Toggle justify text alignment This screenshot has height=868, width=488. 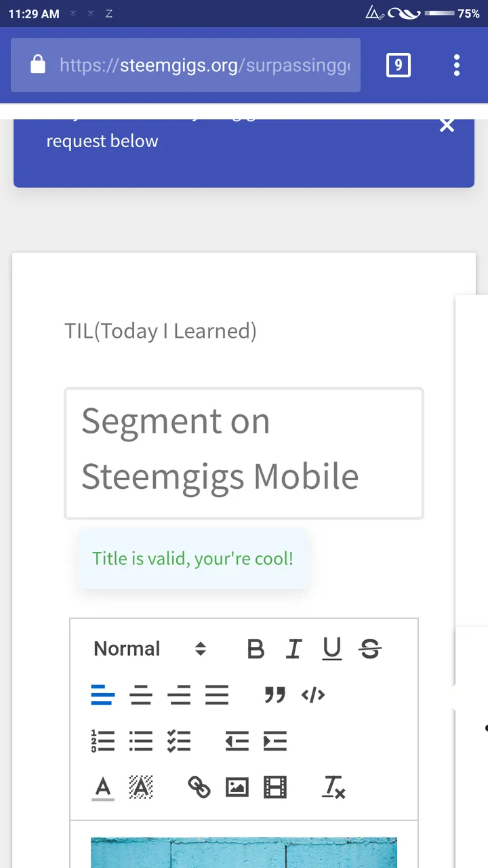point(217,695)
